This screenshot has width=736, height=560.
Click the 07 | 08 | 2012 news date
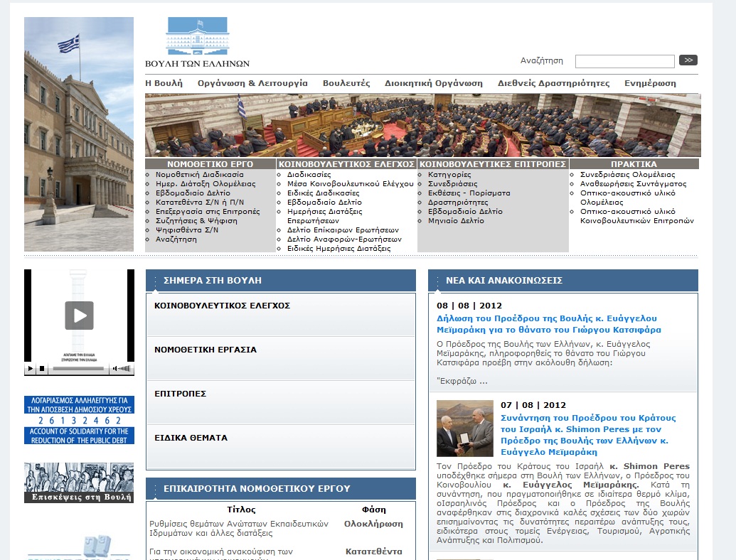(533, 405)
